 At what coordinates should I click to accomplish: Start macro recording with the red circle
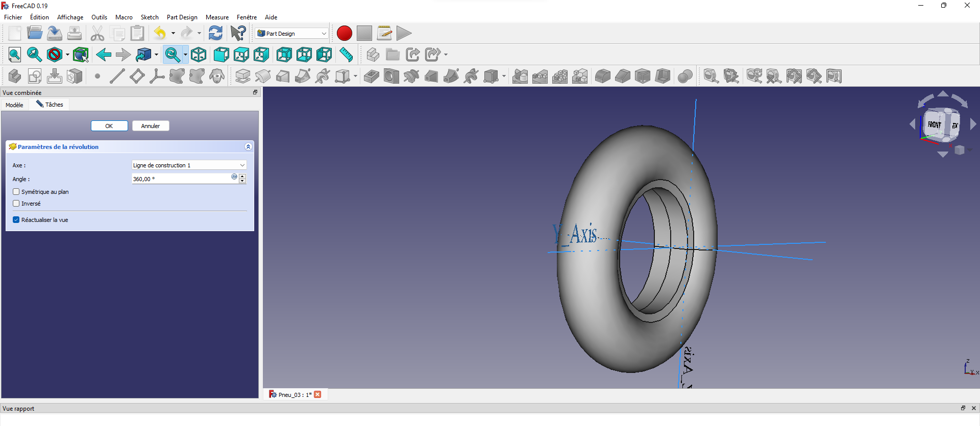pyautogui.click(x=345, y=33)
